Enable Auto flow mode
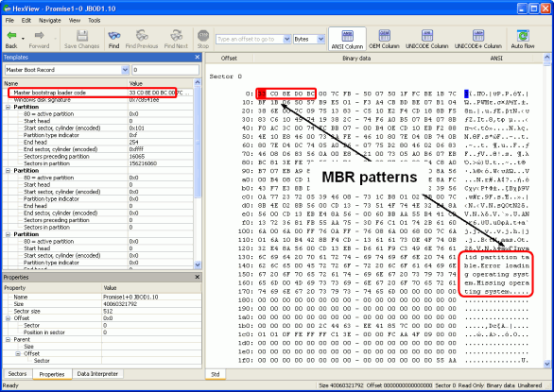This screenshot has height=392, width=554. coord(523,39)
